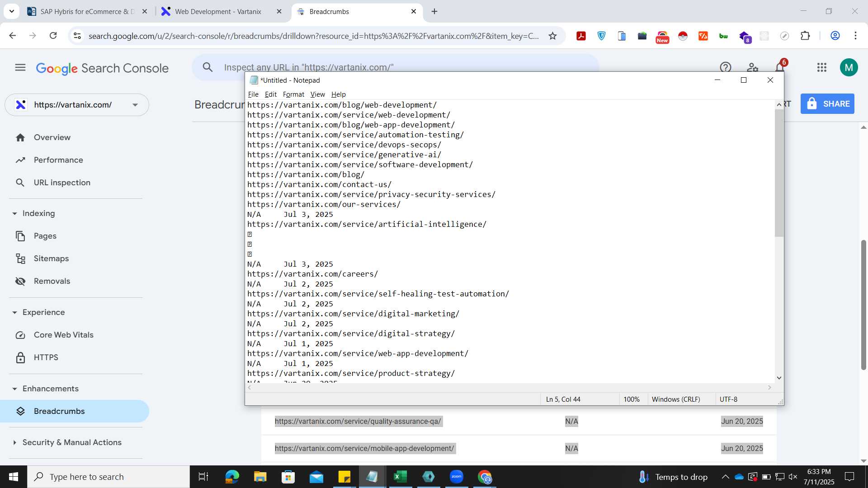Open Chrome three-dot menu
The height and width of the screenshot is (488, 868).
click(x=855, y=36)
